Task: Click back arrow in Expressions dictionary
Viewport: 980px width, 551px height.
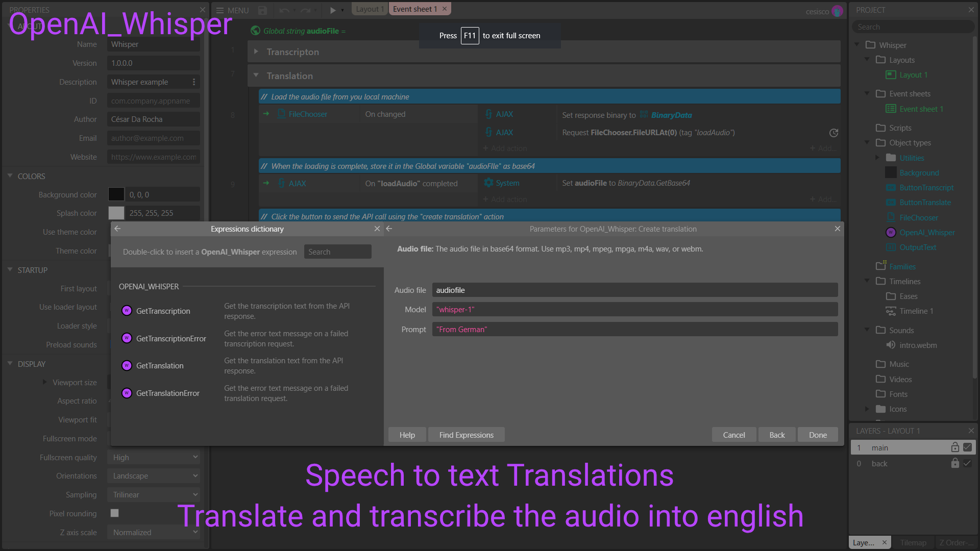Action: point(118,229)
